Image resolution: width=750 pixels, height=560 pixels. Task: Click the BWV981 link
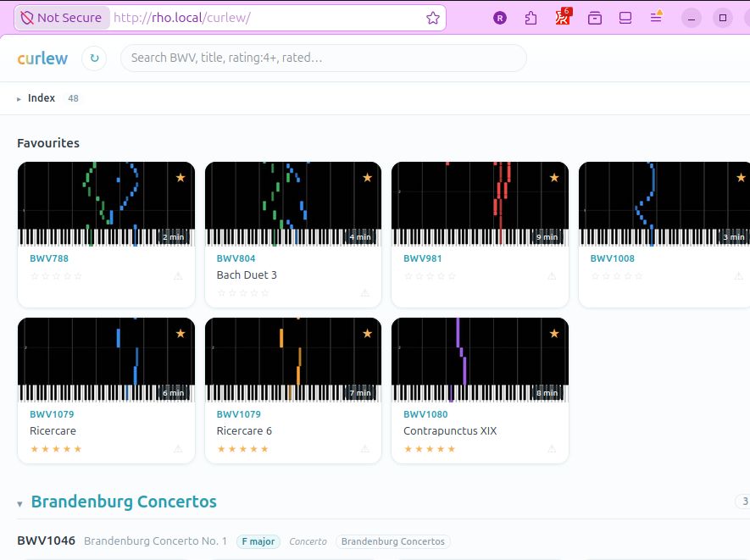(422, 258)
